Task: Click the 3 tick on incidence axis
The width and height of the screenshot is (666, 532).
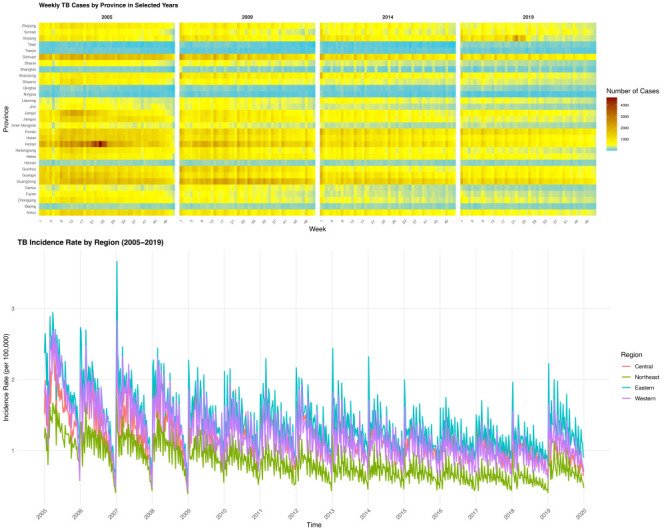Action: (x=13, y=309)
